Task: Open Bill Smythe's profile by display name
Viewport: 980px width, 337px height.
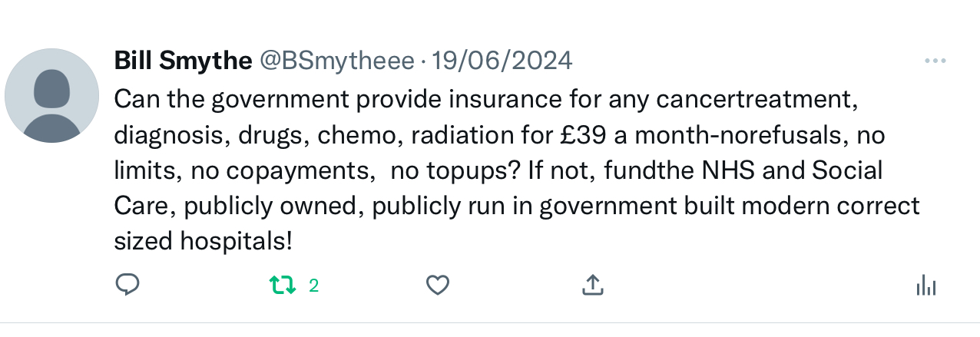Action: [x=183, y=61]
